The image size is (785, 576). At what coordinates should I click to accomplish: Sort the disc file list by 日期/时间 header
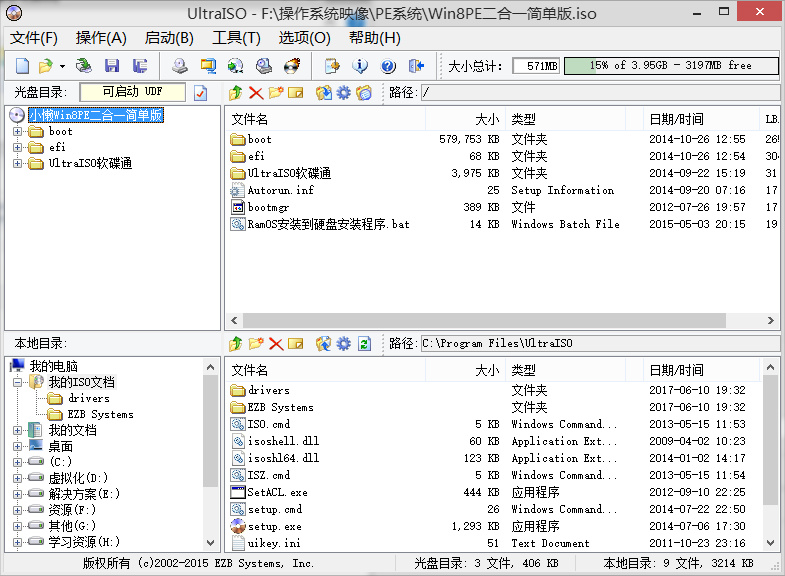pos(676,119)
